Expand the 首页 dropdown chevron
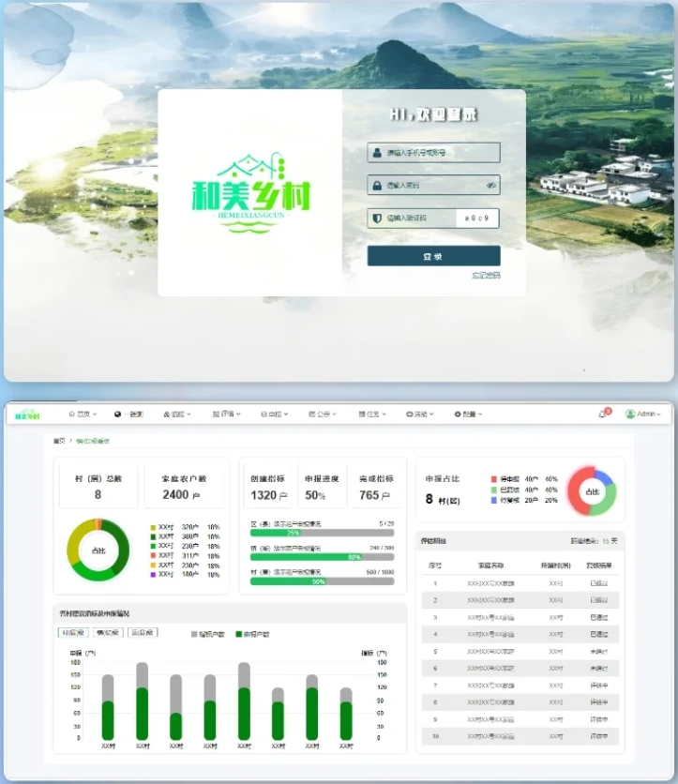The image size is (678, 784). 95,414
